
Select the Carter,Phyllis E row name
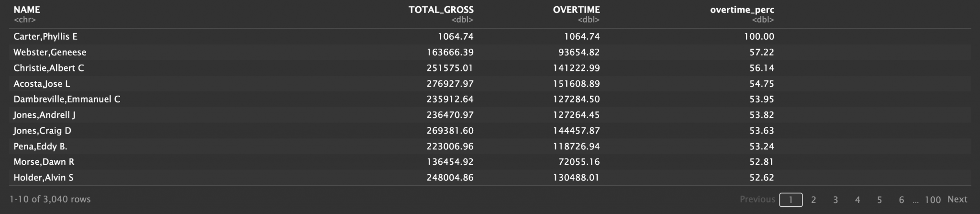[x=45, y=36]
